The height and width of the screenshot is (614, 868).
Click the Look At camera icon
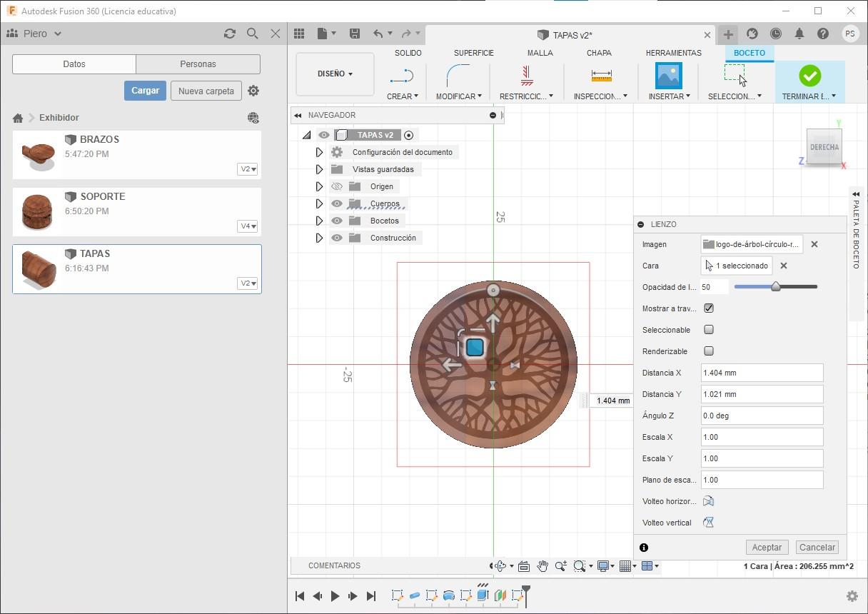click(x=524, y=566)
